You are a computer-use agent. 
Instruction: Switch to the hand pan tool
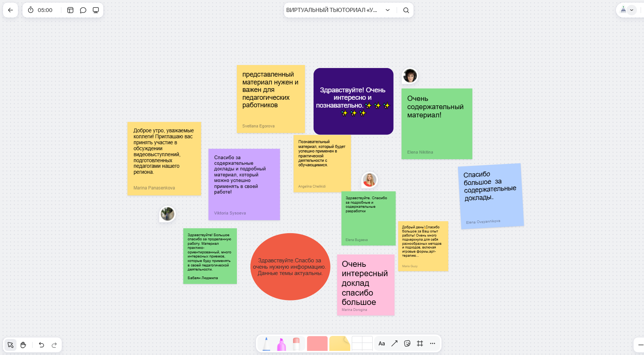(x=23, y=345)
